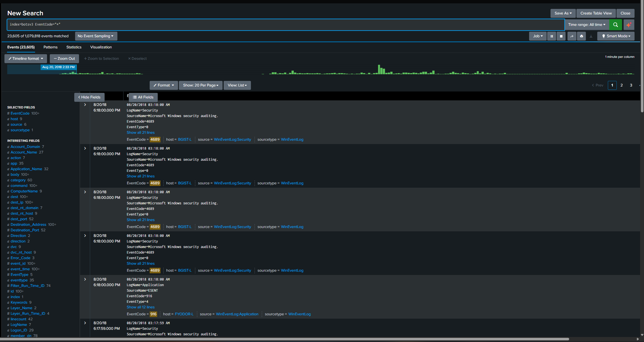
Task: Click host value FYODOR-L
Action: (184, 314)
